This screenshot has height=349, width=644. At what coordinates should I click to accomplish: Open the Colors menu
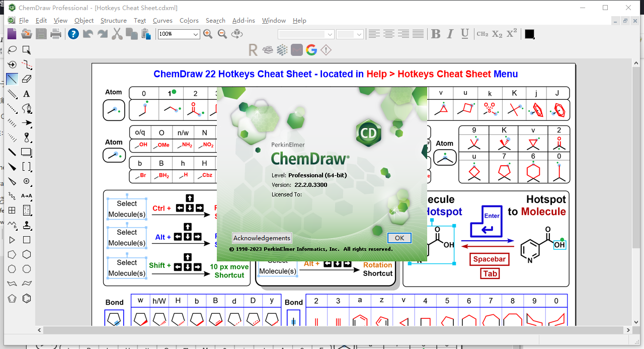(x=189, y=21)
